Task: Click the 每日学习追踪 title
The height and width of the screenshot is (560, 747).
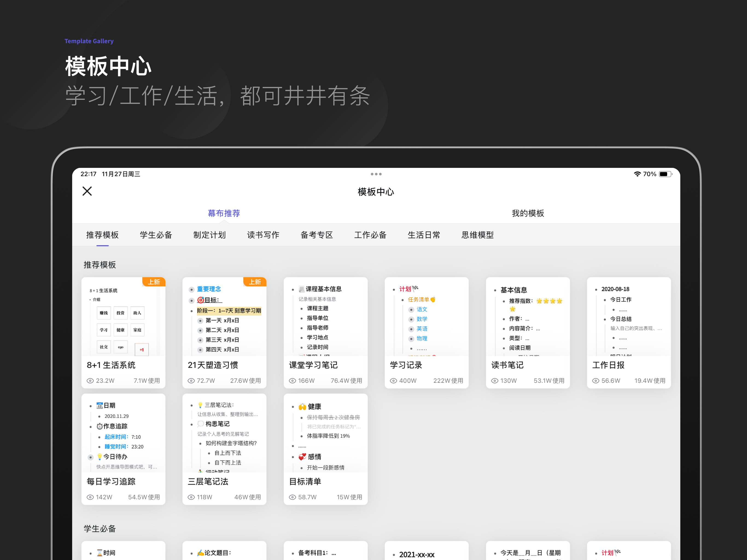Action: [111, 482]
